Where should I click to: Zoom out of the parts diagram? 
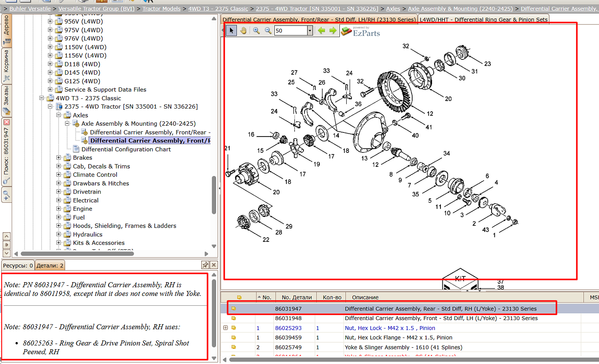tap(268, 31)
